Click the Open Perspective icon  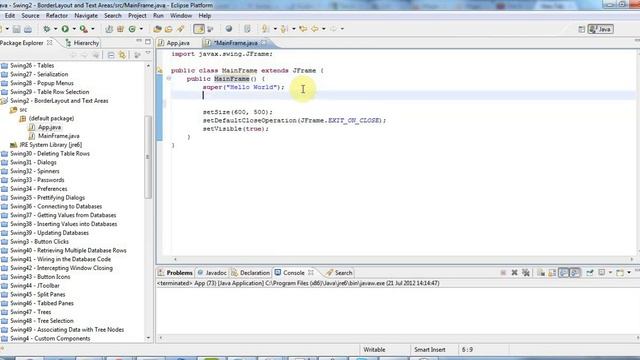point(582,29)
